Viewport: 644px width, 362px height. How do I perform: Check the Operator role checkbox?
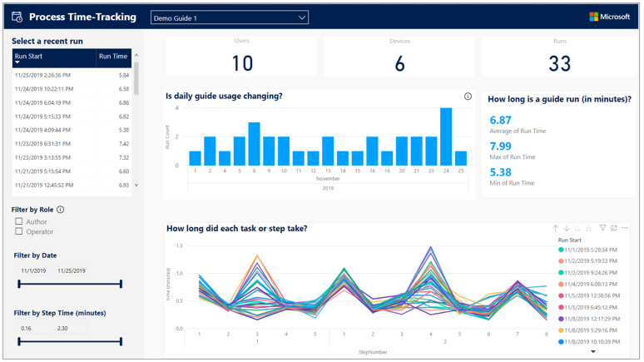(19, 231)
